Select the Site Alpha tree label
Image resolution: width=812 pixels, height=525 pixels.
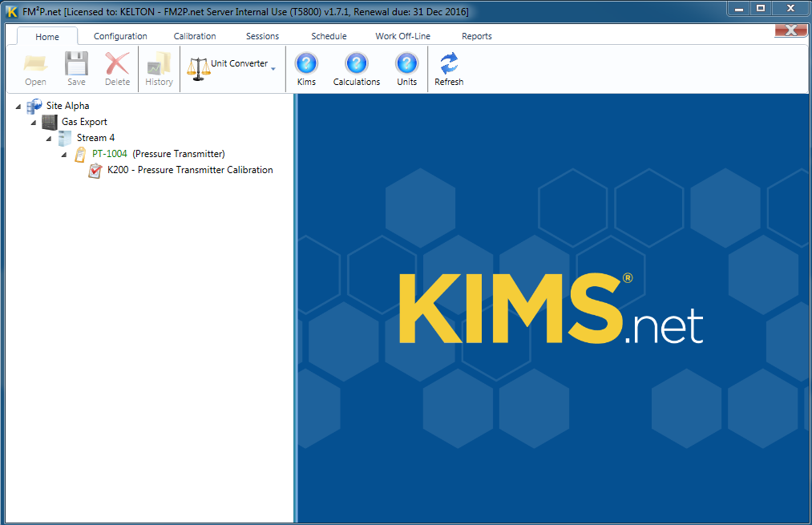[68, 106]
